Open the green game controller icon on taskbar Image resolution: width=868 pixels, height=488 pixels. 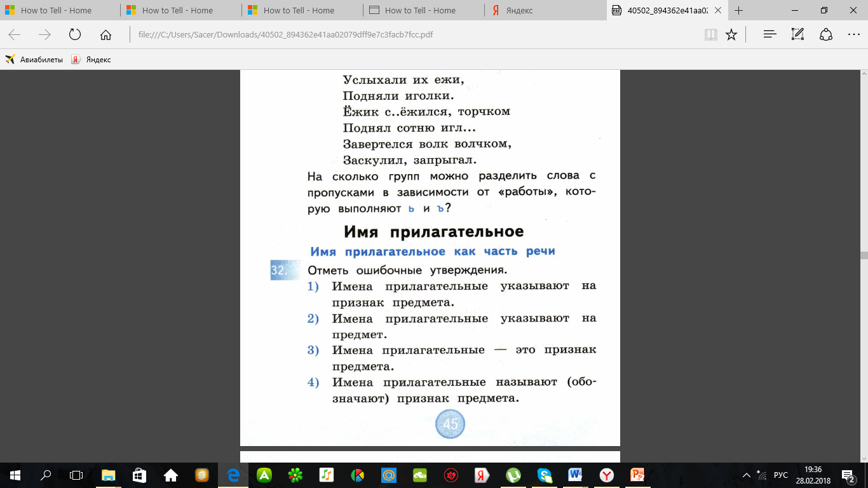(x=419, y=475)
